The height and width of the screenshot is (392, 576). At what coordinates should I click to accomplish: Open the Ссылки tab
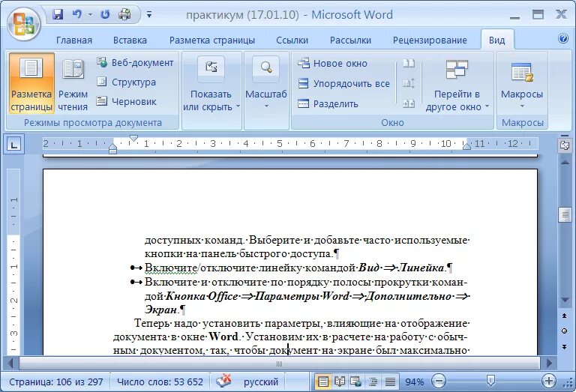point(292,40)
